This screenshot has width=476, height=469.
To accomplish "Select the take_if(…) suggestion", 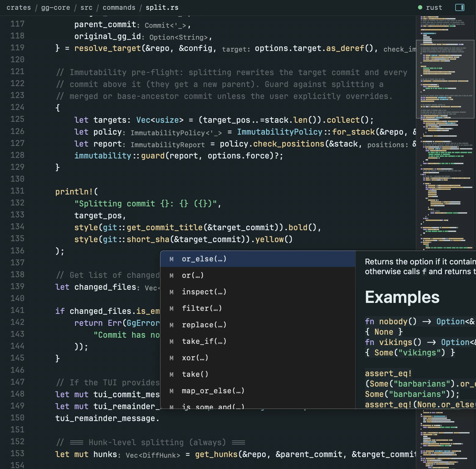I will click(x=258, y=341).
